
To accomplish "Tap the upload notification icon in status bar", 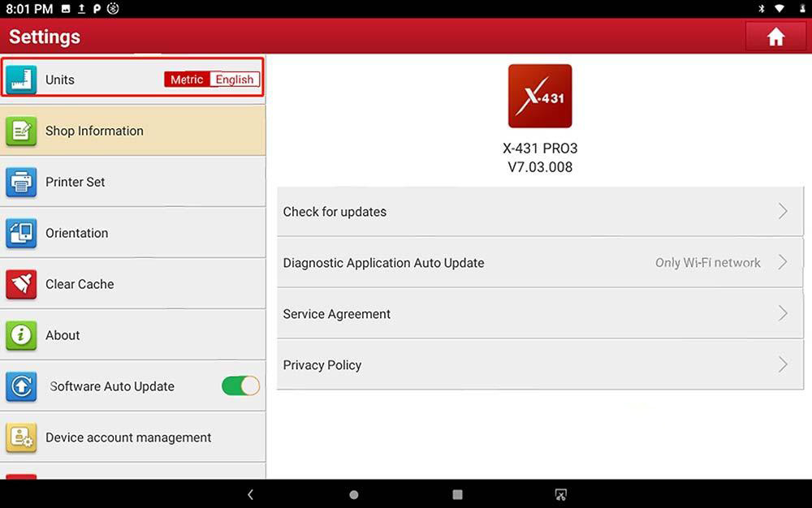I will [81, 9].
